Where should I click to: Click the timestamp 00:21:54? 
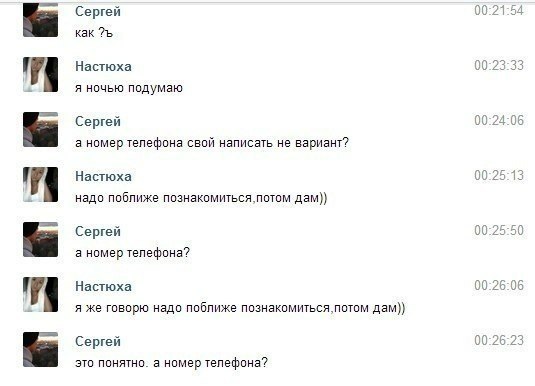(x=499, y=10)
